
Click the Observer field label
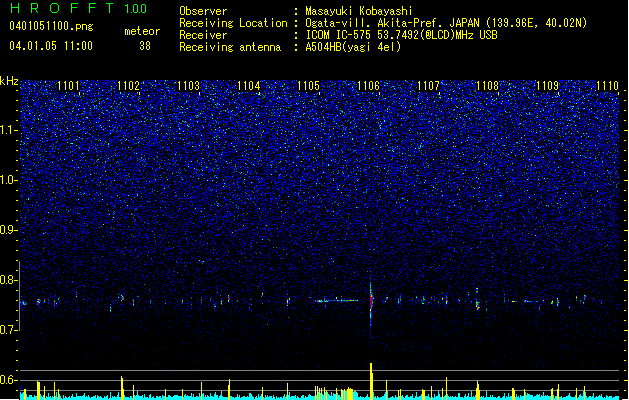click(x=203, y=11)
